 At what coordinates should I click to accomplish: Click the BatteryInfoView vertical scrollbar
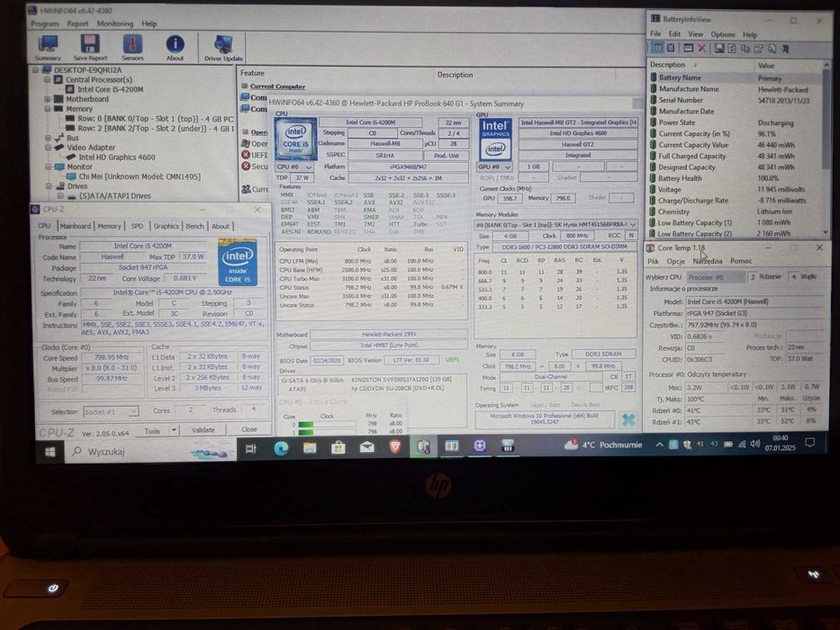tap(826, 148)
